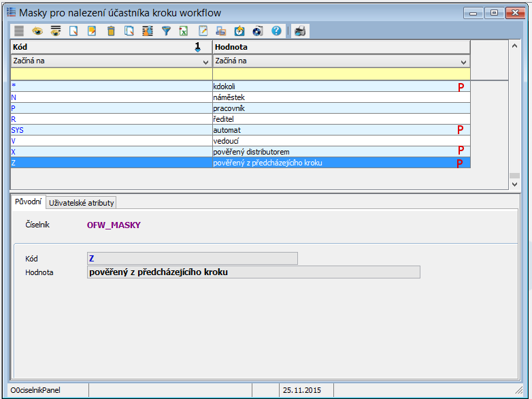Click the edit record pencil-page icon

(92, 31)
